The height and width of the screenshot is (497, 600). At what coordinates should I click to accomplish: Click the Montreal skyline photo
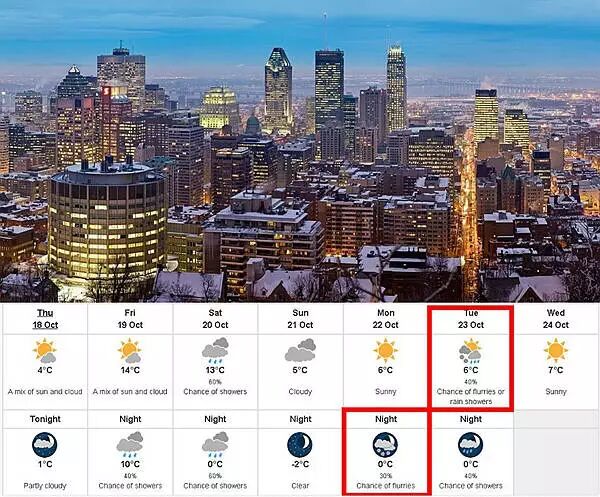click(x=300, y=151)
